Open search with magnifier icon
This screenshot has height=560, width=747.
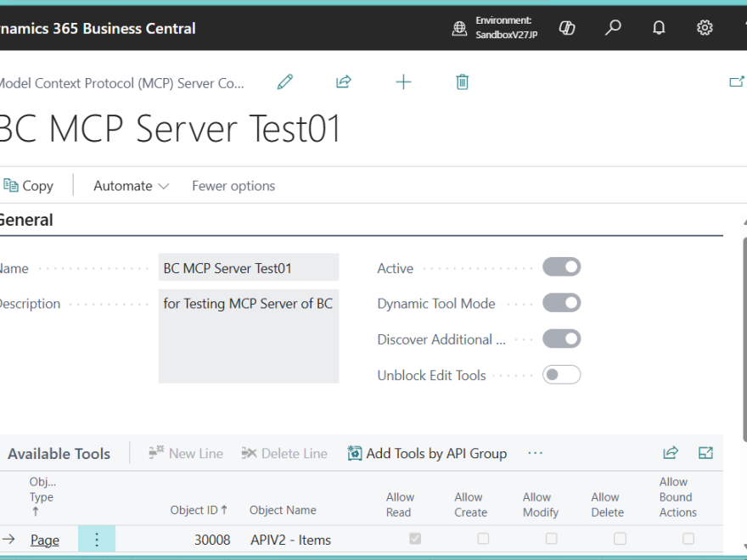[613, 28]
